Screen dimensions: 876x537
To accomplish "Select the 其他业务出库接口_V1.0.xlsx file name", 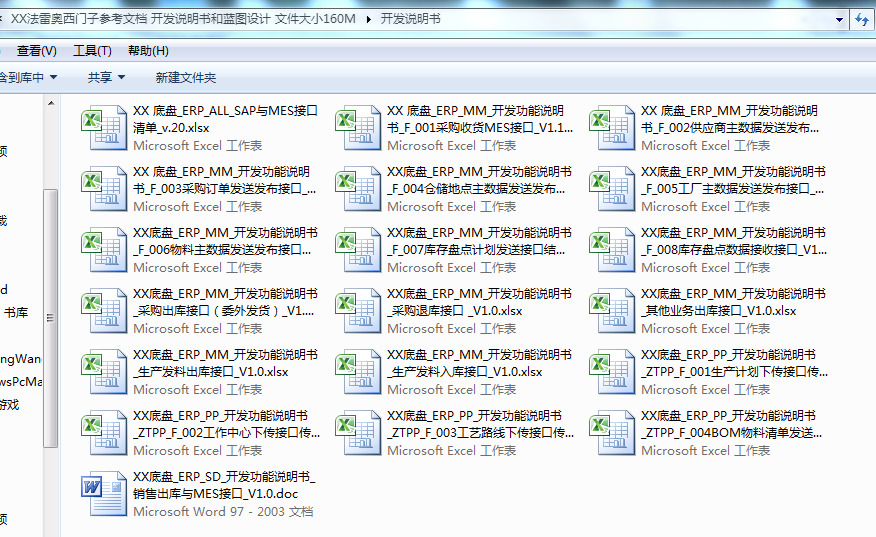I will click(718, 311).
